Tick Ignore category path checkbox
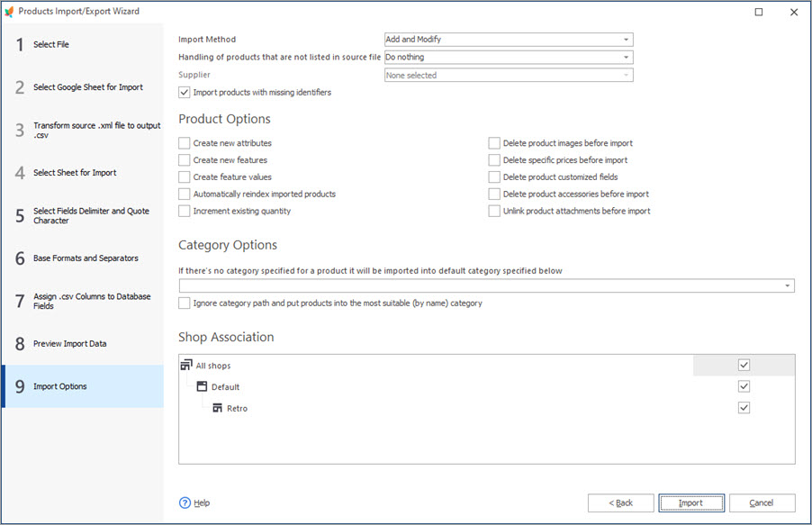Image resolution: width=812 pixels, height=525 pixels. point(184,303)
